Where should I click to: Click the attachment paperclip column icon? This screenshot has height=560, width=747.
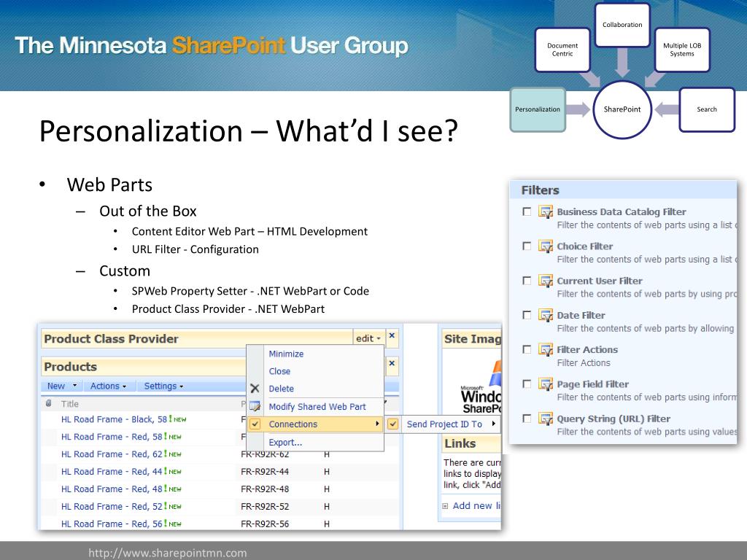pyautogui.click(x=49, y=403)
